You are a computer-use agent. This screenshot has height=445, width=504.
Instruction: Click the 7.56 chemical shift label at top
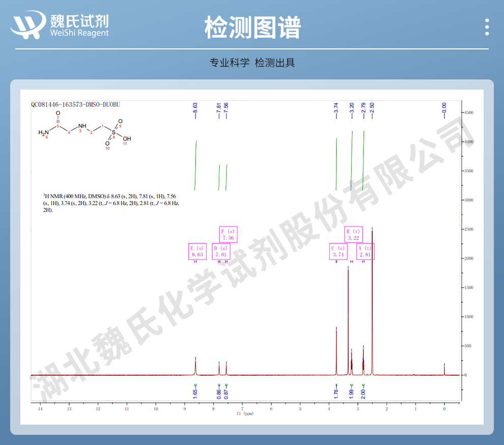(x=226, y=110)
